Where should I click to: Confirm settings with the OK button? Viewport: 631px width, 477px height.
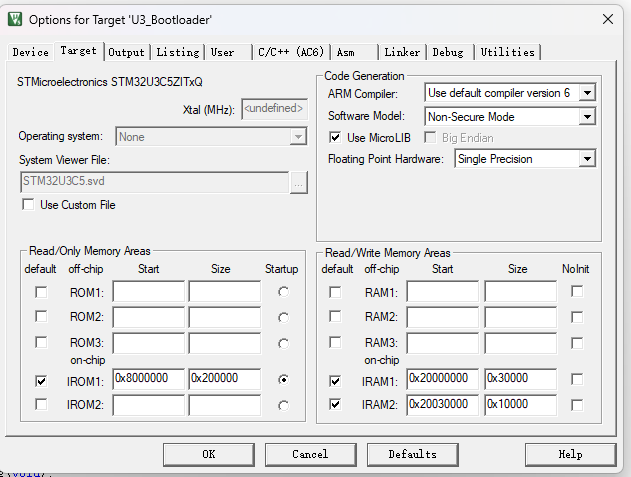tap(209, 454)
